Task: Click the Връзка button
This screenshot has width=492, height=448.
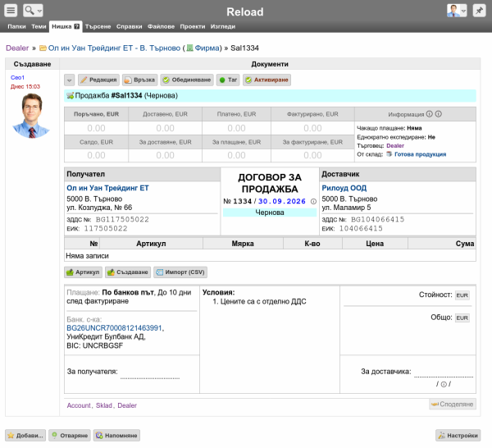Action: point(139,80)
